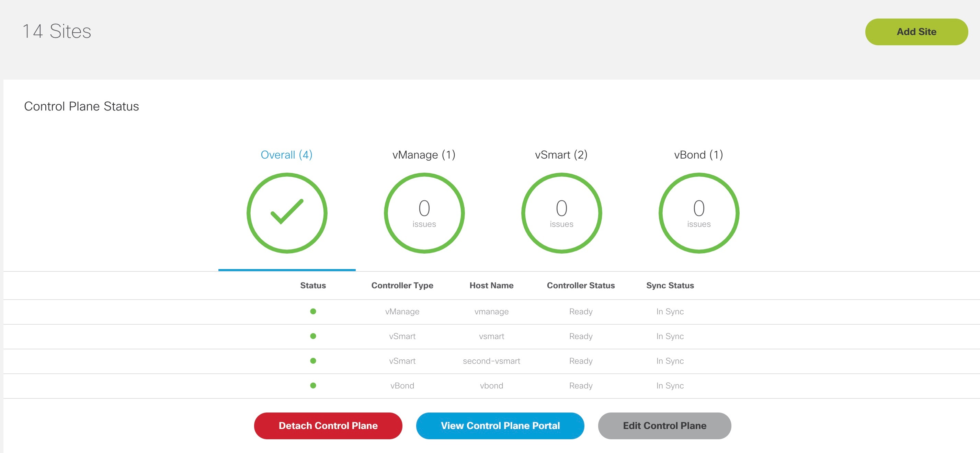The image size is (980, 453).
Task: Select the host name vbond
Action: tap(491, 386)
